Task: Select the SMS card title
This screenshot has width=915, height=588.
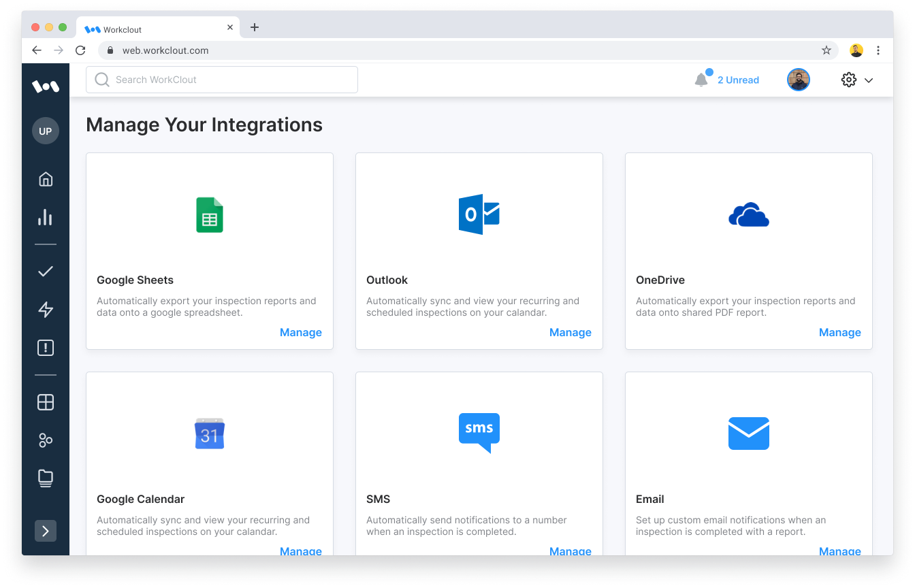Action: 378,499
